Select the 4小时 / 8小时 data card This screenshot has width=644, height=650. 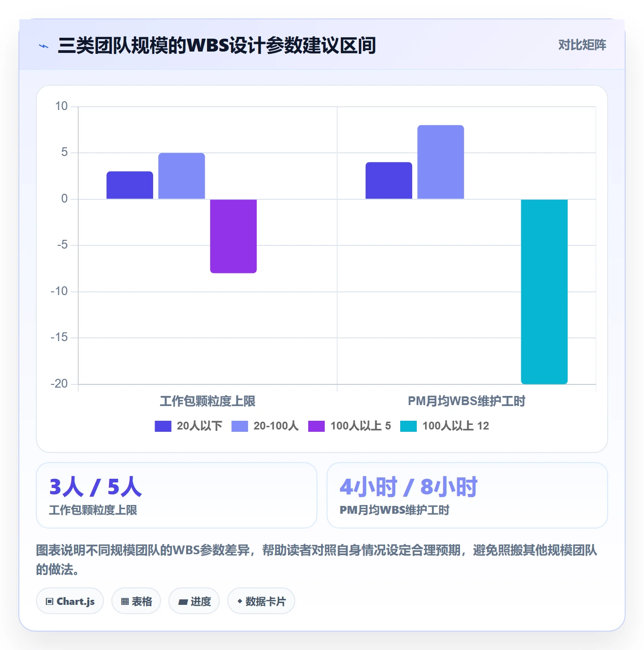click(467, 495)
